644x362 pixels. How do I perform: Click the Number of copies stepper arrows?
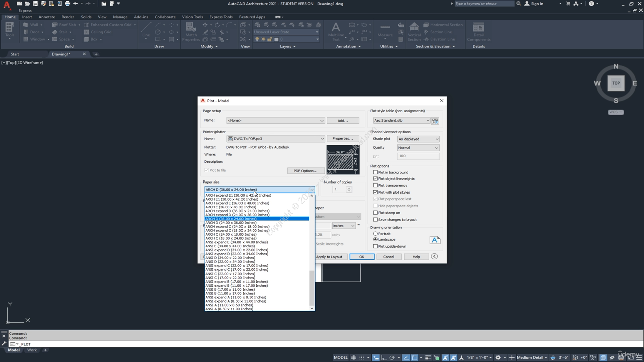click(x=349, y=189)
